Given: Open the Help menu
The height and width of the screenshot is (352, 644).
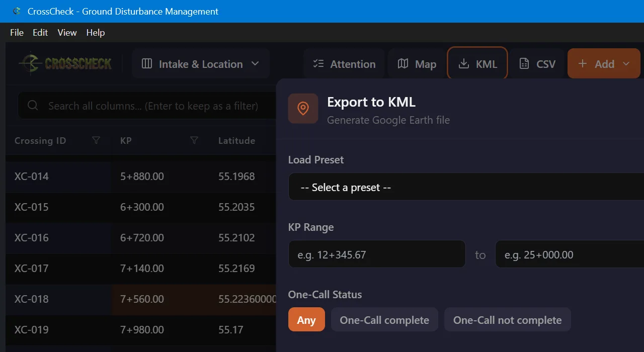Looking at the screenshot, I should tap(96, 32).
